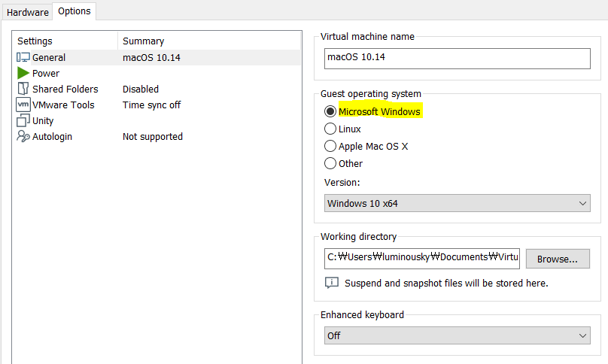608x364 pixels.
Task: Switch to the Hardware tab
Action: click(x=28, y=12)
